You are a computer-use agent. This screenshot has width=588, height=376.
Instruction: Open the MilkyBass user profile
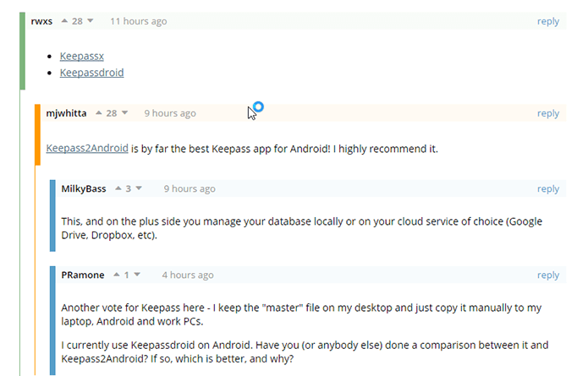(x=84, y=188)
